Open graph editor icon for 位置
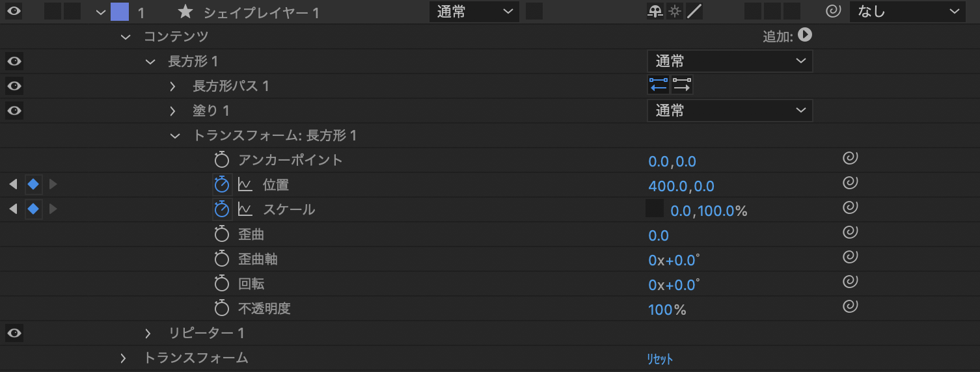The height and width of the screenshot is (372, 980). click(245, 185)
